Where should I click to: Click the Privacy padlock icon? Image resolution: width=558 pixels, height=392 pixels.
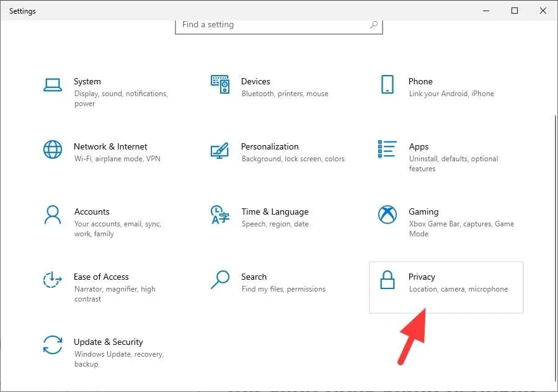coord(387,280)
